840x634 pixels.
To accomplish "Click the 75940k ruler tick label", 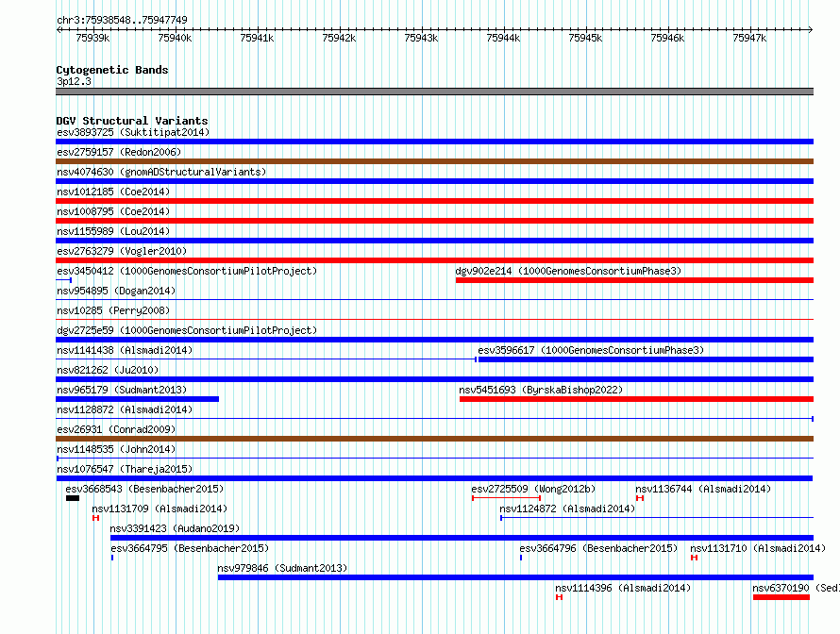I will [175, 38].
